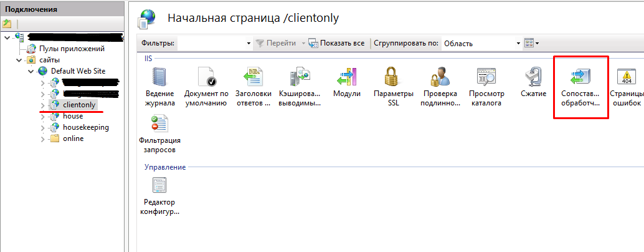644x252 pixels.
Task: Open Просмотр каталога feature
Action: click(486, 87)
